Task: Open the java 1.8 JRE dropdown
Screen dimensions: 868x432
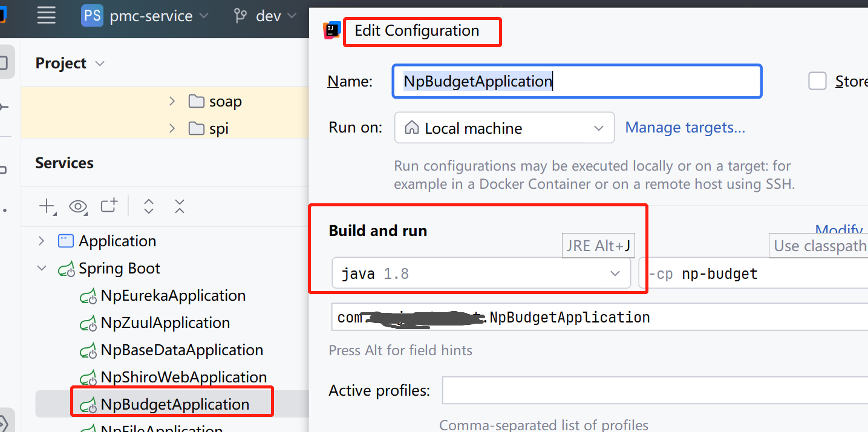Action: [615, 273]
